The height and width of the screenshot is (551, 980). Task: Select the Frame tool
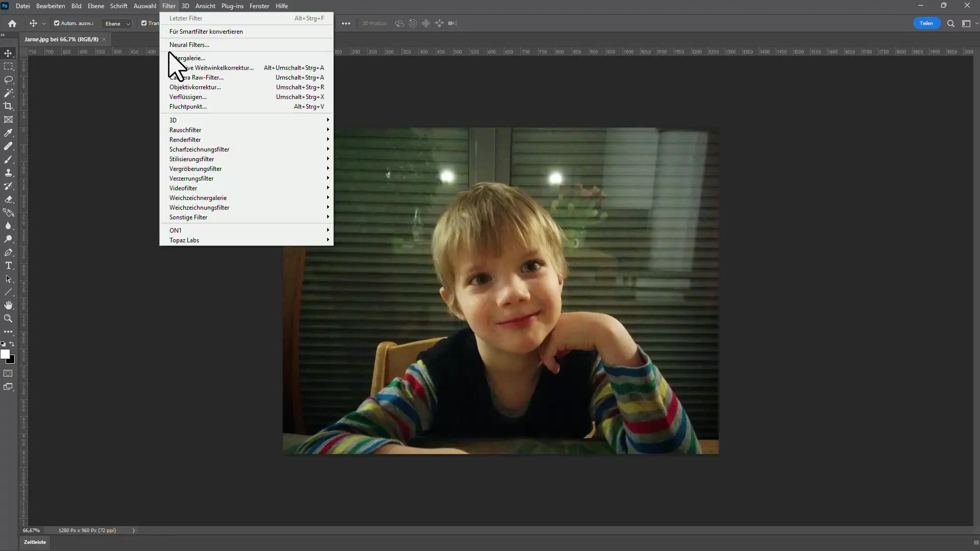point(8,119)
